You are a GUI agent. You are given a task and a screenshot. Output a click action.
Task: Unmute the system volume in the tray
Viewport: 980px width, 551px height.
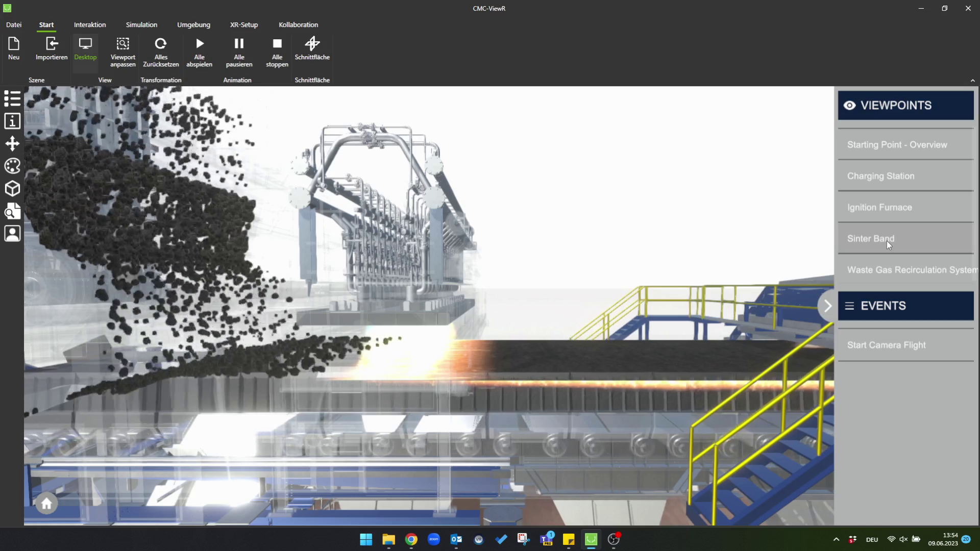tap(903, 539)
